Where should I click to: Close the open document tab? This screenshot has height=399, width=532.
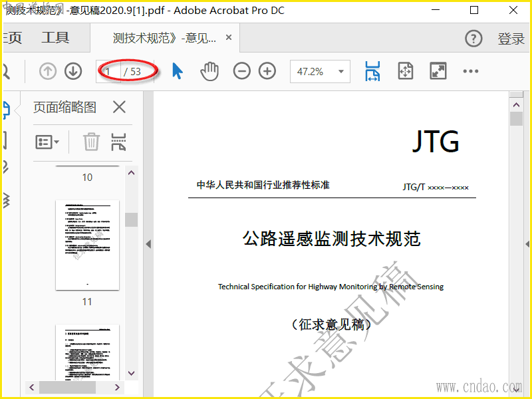229,37
